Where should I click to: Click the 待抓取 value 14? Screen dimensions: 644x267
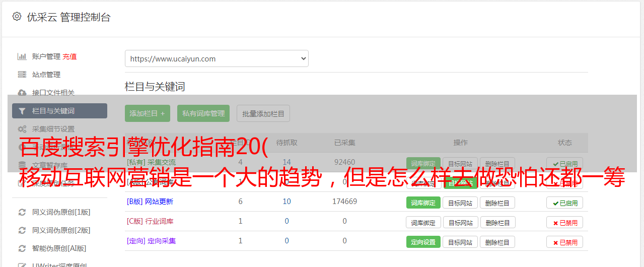click(x=287, y=162)
